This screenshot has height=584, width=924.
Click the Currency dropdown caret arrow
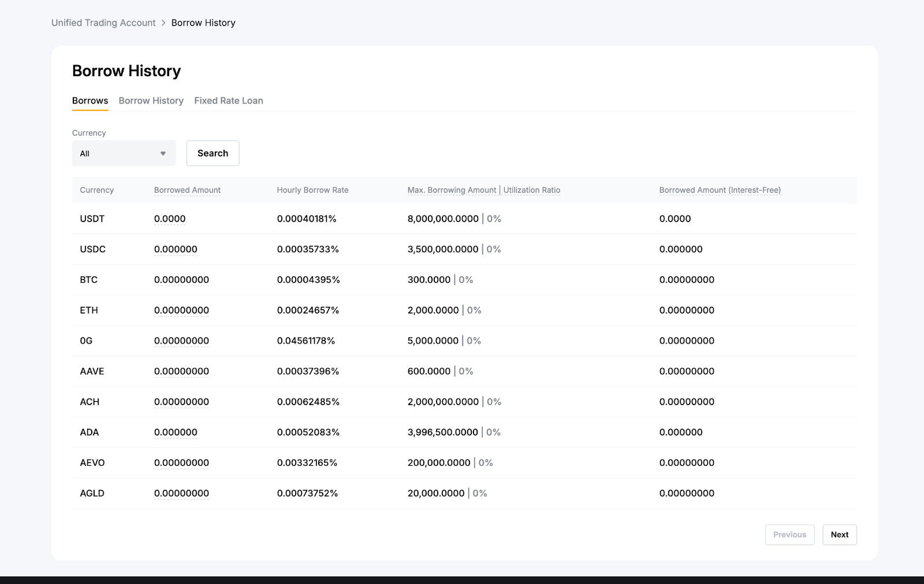coord(163,154)
